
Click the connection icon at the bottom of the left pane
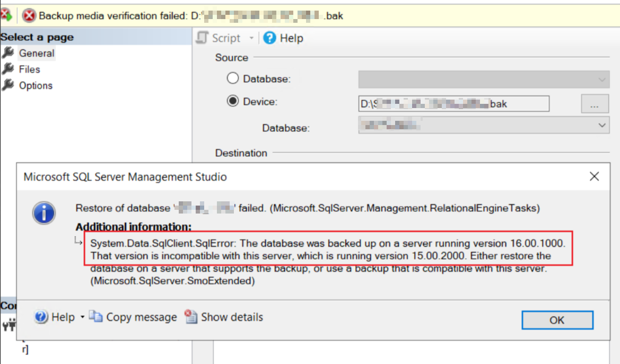(8, 325)
